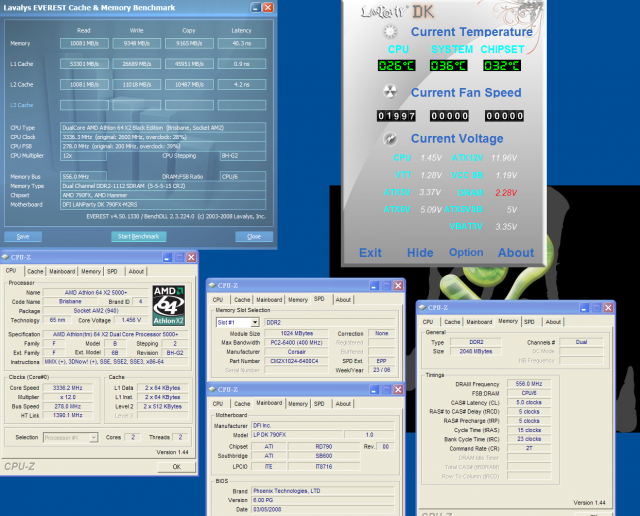Image resolution: width=640 pixels, height=516 pixels.
Task: Select CPU tab in CPU-Z SPD window
Action: (218, 300)
